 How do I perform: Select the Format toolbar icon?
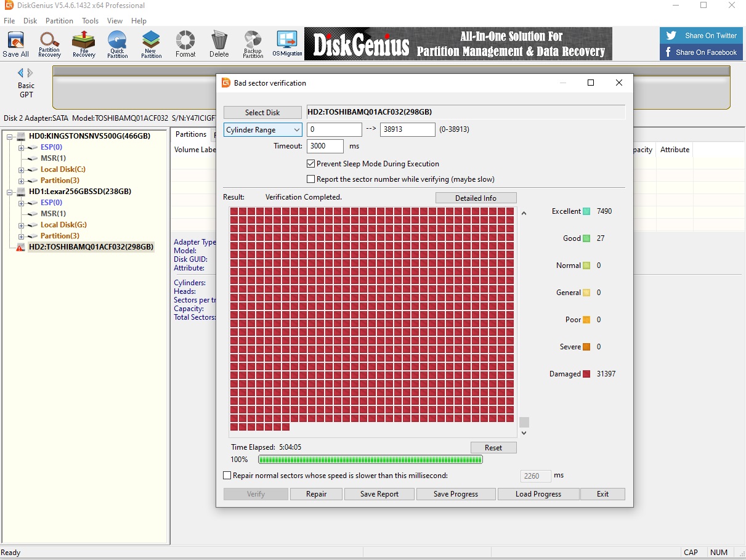185,44
